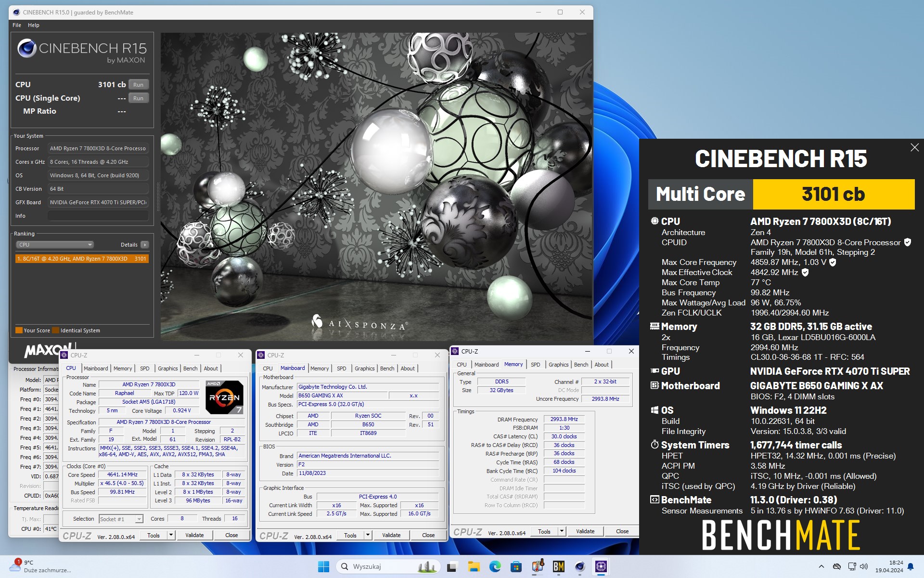
Task: Open Cinebench File menu
Action: (17, 25)
